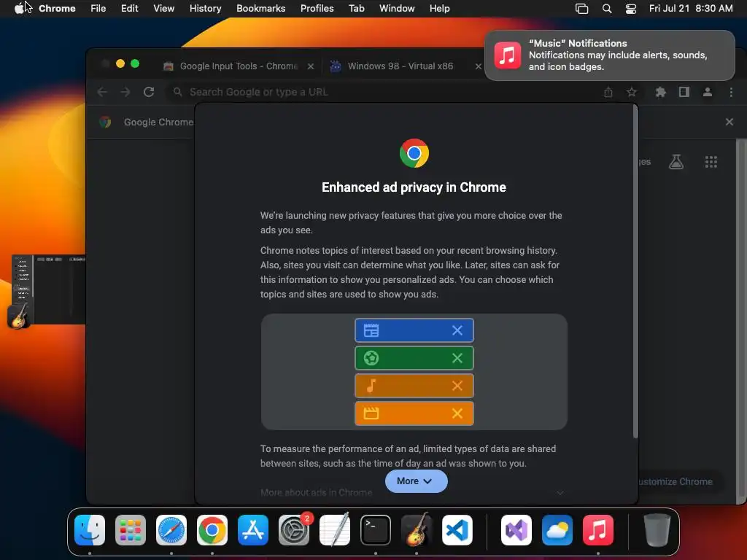
Task: Click the Music Notifications banner
Action: [x=609, y=55]
